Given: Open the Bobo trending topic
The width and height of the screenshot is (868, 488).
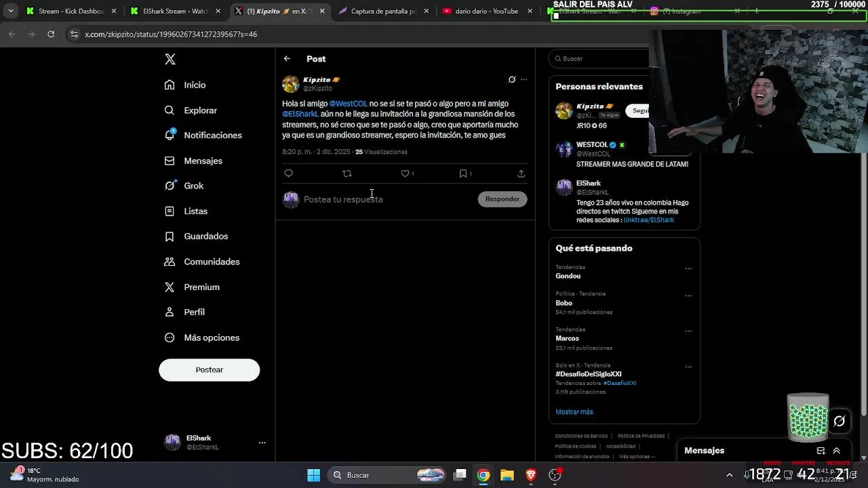Looking at the screenshot, I should [x=564, y=303].
